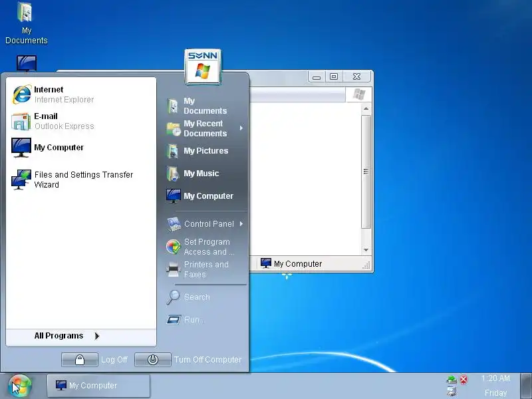
Task: Start Files and Settings Transfer Wizard
Action: pyautogui.click(x=80, y=180)
